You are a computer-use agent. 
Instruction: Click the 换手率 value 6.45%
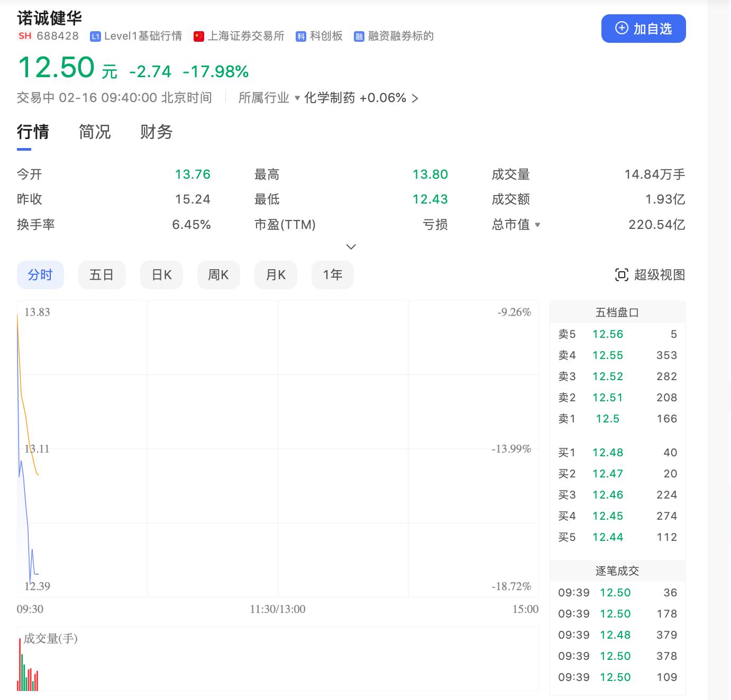click(191, 225)
